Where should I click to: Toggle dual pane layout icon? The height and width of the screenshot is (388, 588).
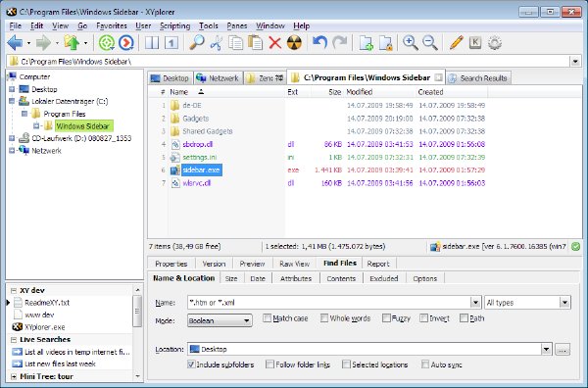[152, 43]
